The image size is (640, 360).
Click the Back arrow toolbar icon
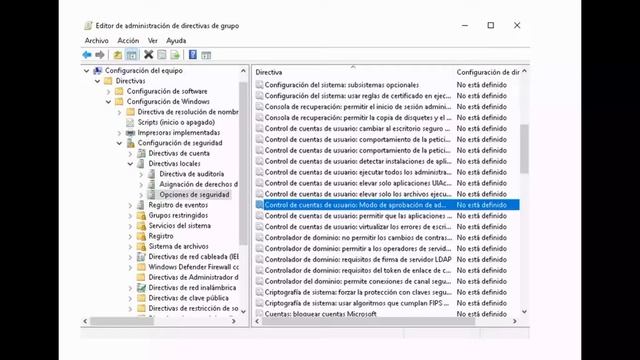click(x=87, y=55)
